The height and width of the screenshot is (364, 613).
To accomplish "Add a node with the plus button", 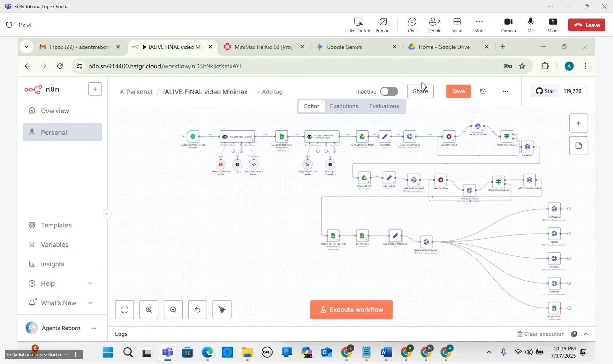I will coord(579,123).
